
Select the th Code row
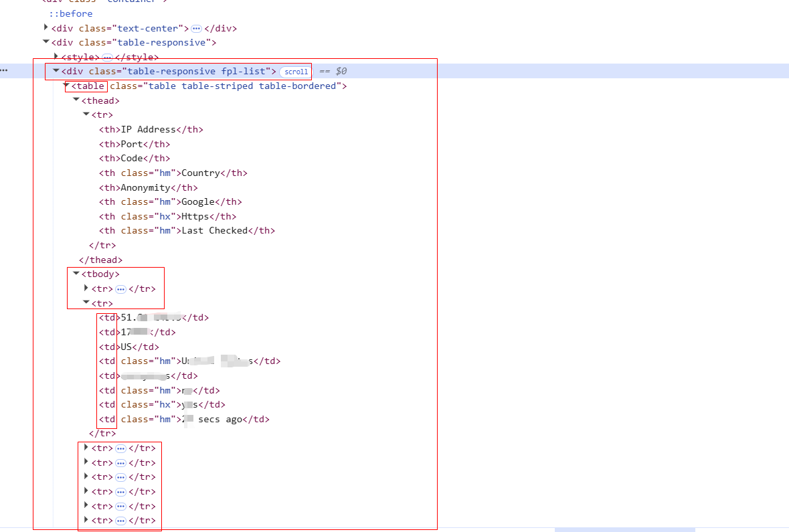click(x=135, y=158)
